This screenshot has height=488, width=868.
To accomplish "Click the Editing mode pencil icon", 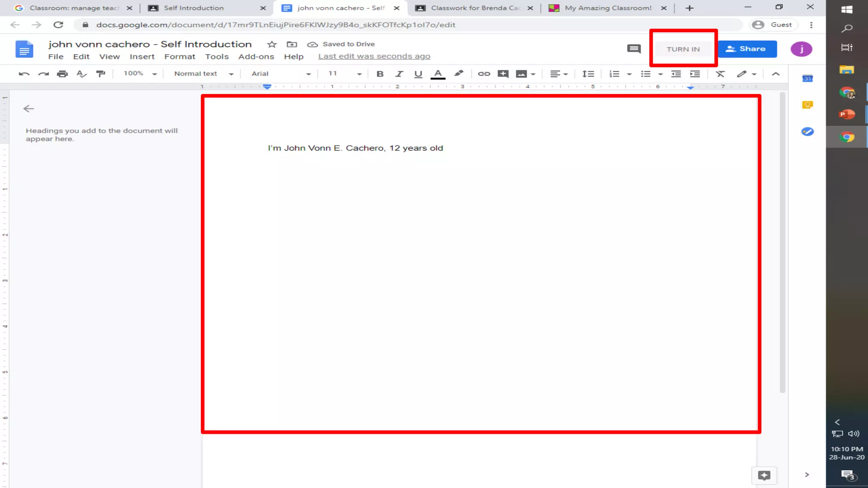I will pos(741,74).
